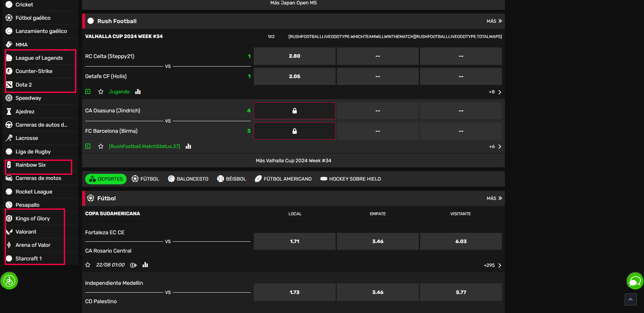
Task: Click the back-to-top arrow button
Action: [x=630, y=299]
